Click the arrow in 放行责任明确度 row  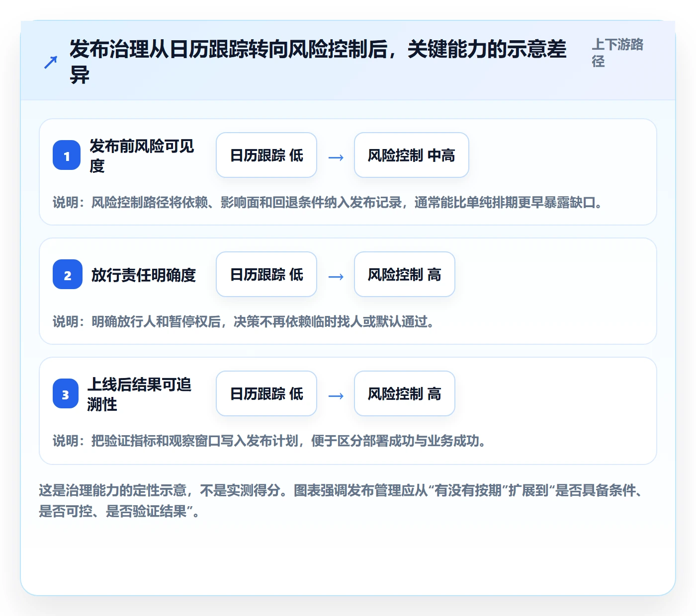[x=336, y=277]
